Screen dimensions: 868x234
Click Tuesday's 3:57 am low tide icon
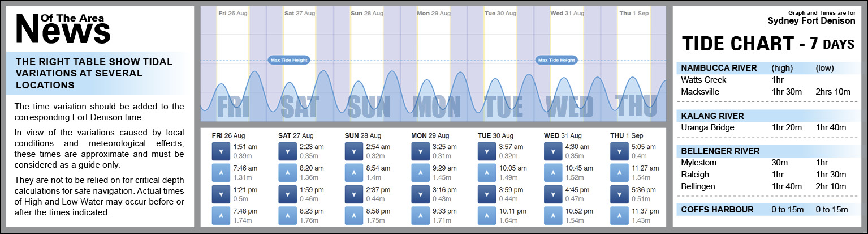[486, 151]
